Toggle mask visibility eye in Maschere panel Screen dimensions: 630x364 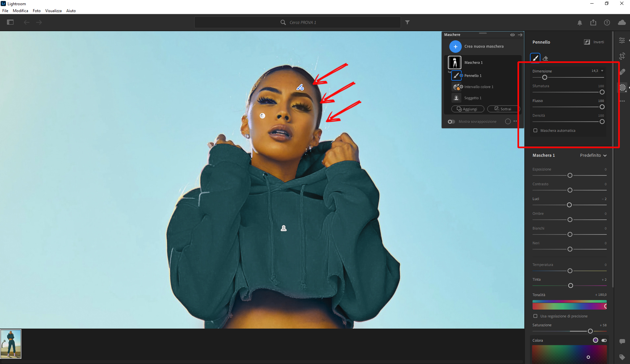512,35
